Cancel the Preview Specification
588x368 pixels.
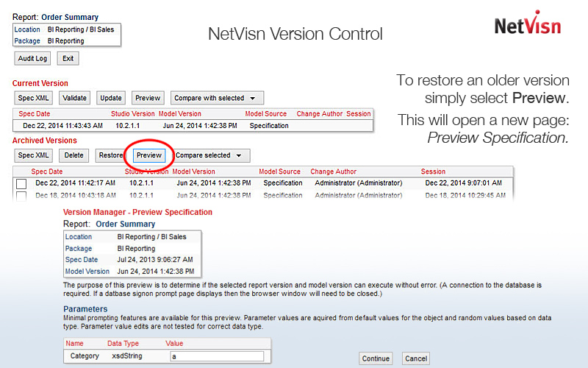pos(416,358)
